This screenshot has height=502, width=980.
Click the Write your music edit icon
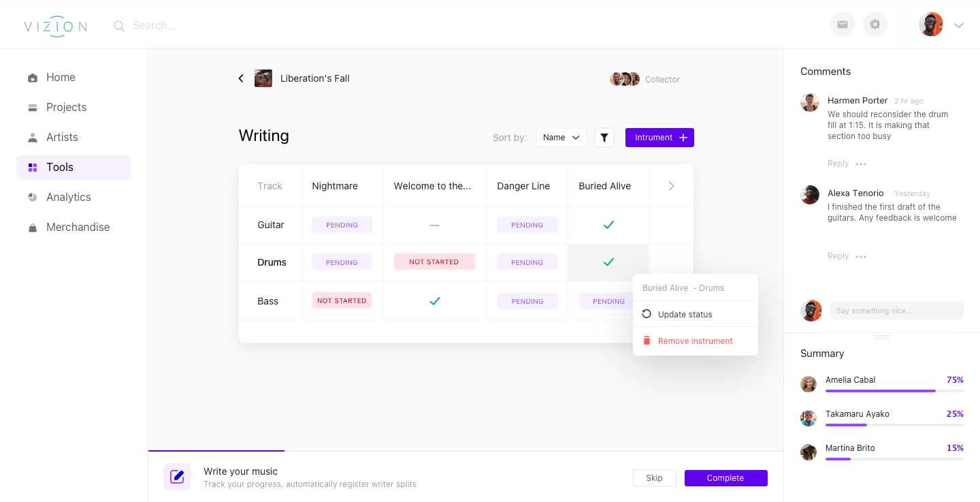tap(177, 477)
